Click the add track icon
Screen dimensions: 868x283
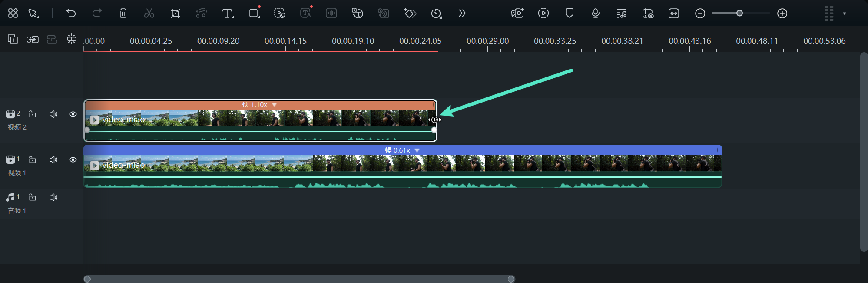[13, 39]
